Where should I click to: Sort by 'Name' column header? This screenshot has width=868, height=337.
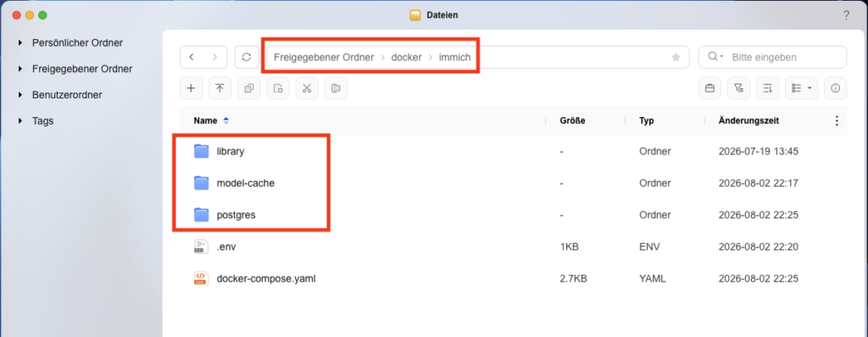(x=205, y=121)
